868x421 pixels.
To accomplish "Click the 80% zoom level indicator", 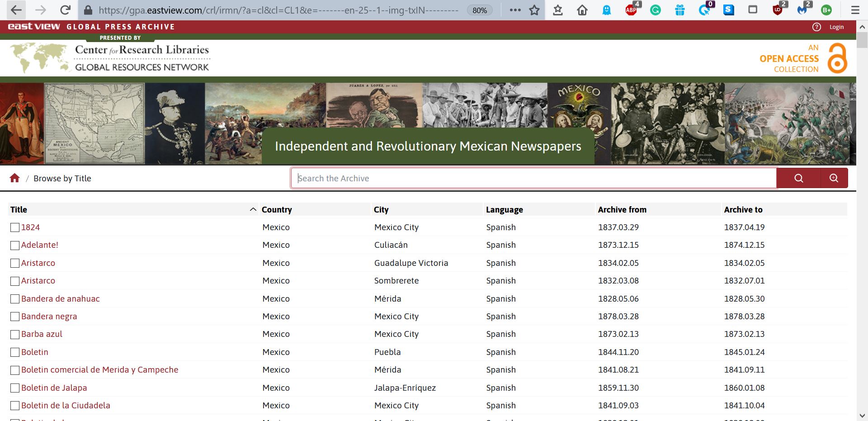I will point(480,10).
